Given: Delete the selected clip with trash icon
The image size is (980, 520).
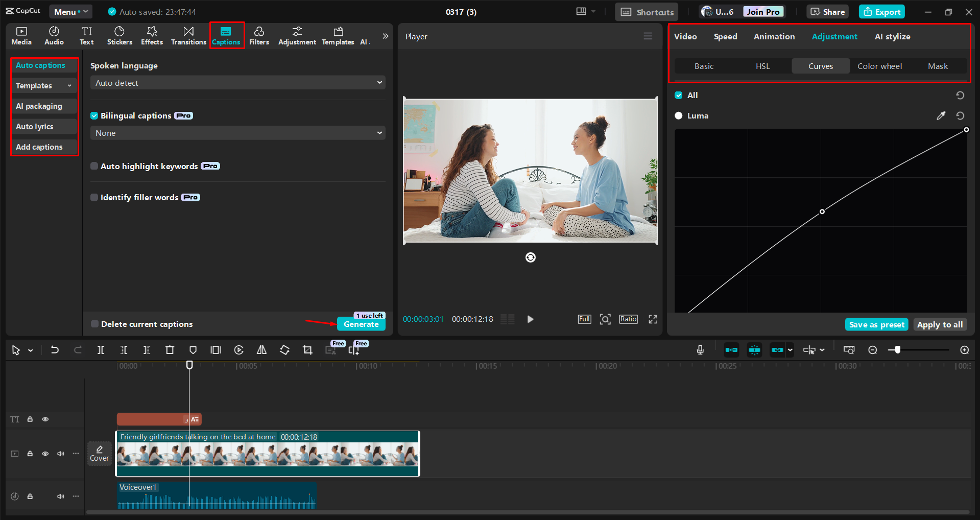Looking at the screenshot, I should pyautogui.click(x=170, y=350).
